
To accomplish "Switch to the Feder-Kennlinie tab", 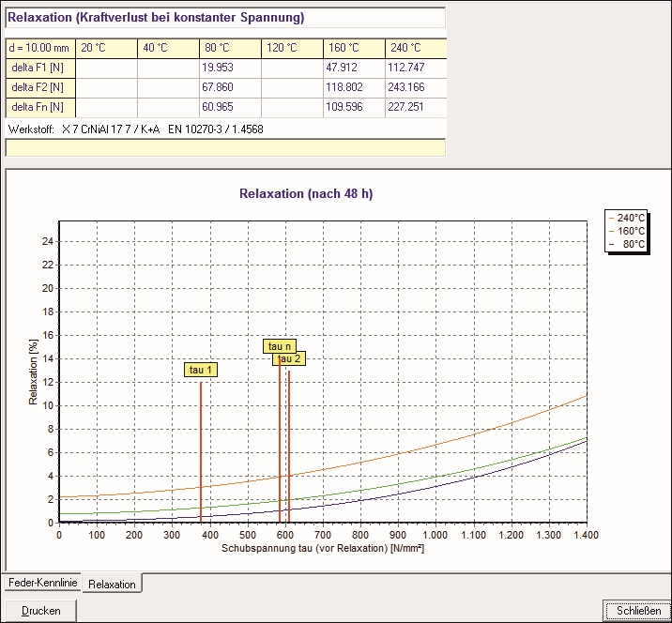I will [40, 583].
